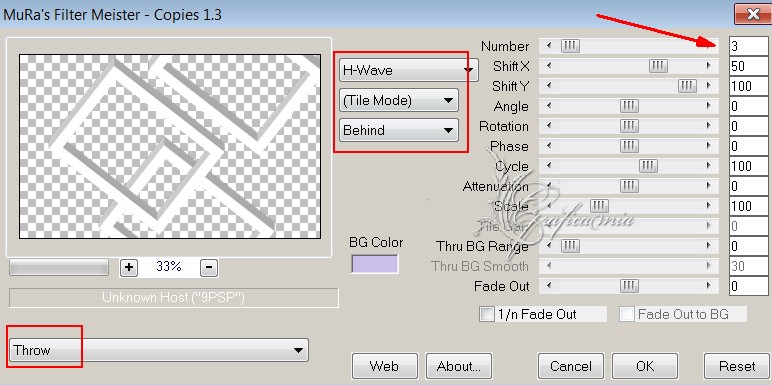Click the Shift X right arrow
Image resolution: width=772 pixels, height=385 pixels.
tap(708, 66)
